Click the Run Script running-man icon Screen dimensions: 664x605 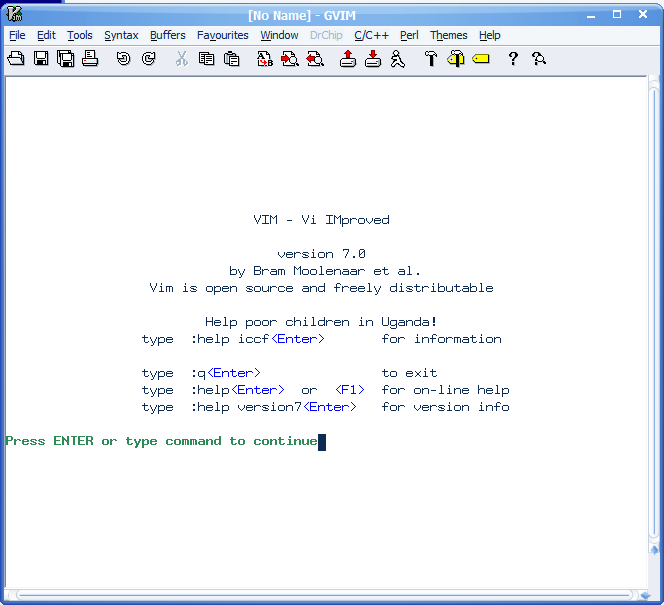pos(398,58)
